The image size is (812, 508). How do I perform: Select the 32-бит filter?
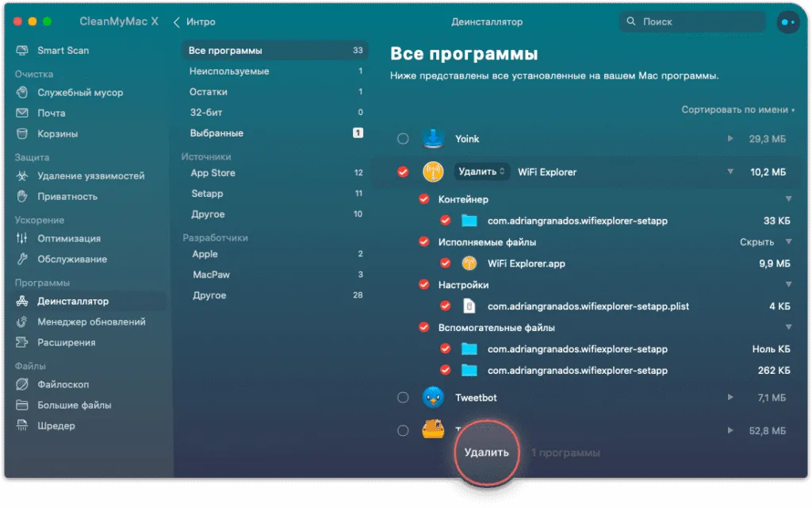pos(275,113)
